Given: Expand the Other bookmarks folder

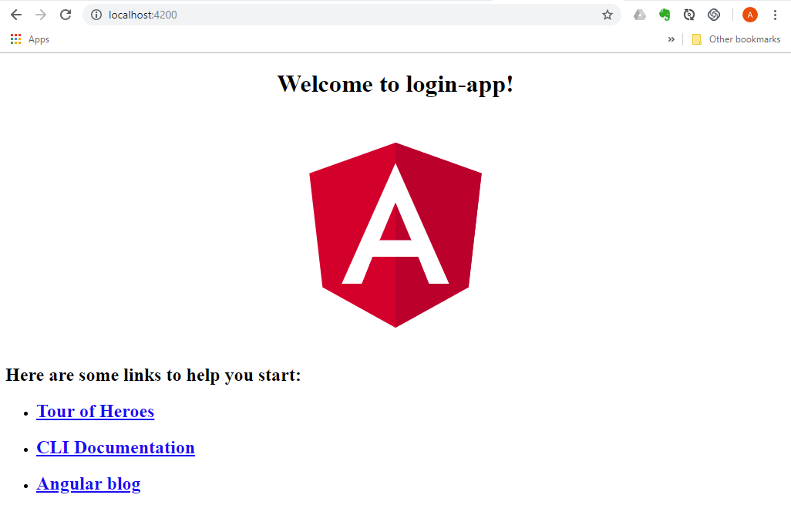Looking at the screenshot, I should [736, 39].
